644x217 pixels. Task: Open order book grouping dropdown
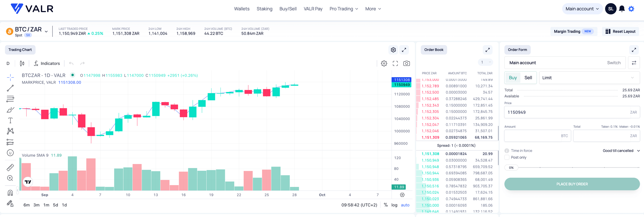[x=485, y=62]
